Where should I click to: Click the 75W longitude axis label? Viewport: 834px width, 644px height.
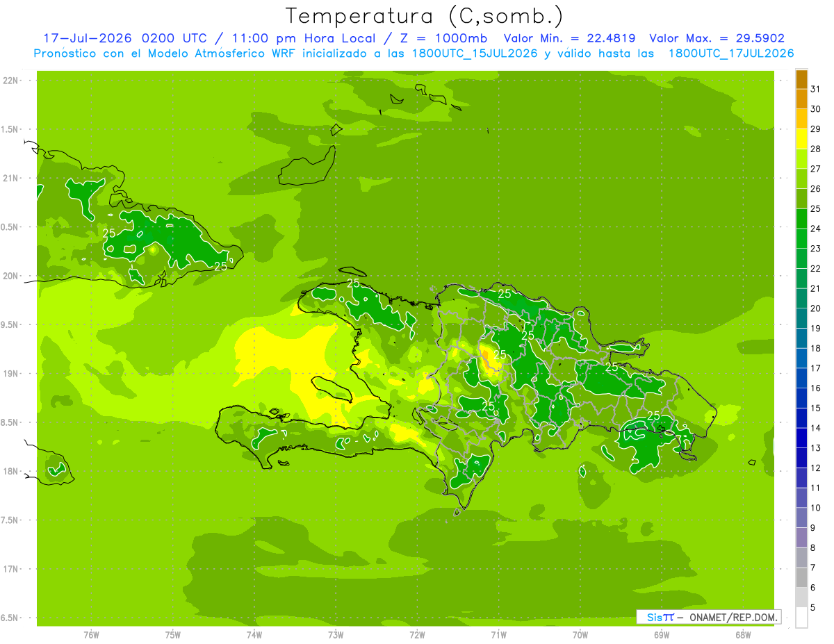coord(173,635)
